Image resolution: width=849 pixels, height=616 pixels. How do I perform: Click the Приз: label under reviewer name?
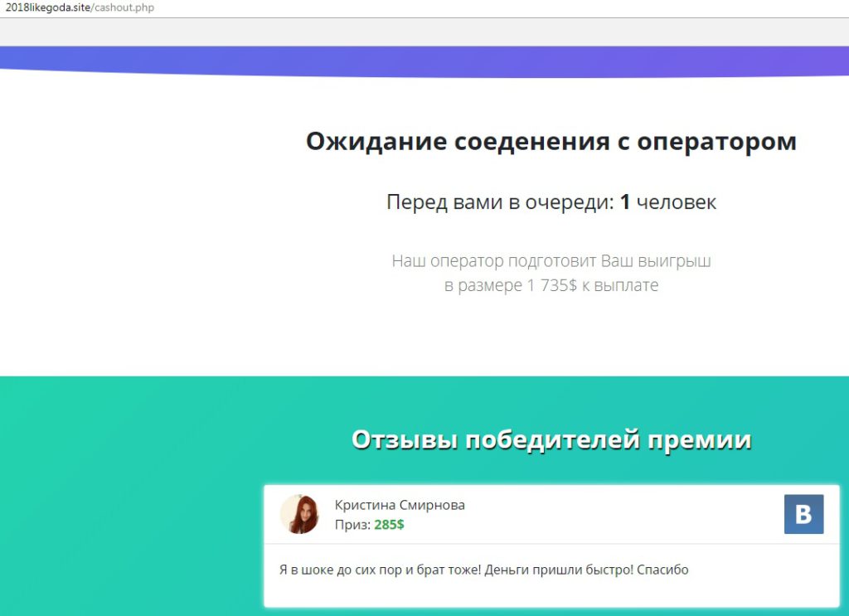tap(352, 525)
